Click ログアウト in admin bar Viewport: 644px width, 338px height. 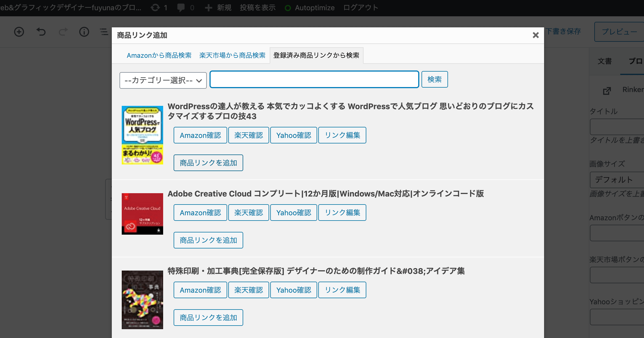[x=361, y=8]
